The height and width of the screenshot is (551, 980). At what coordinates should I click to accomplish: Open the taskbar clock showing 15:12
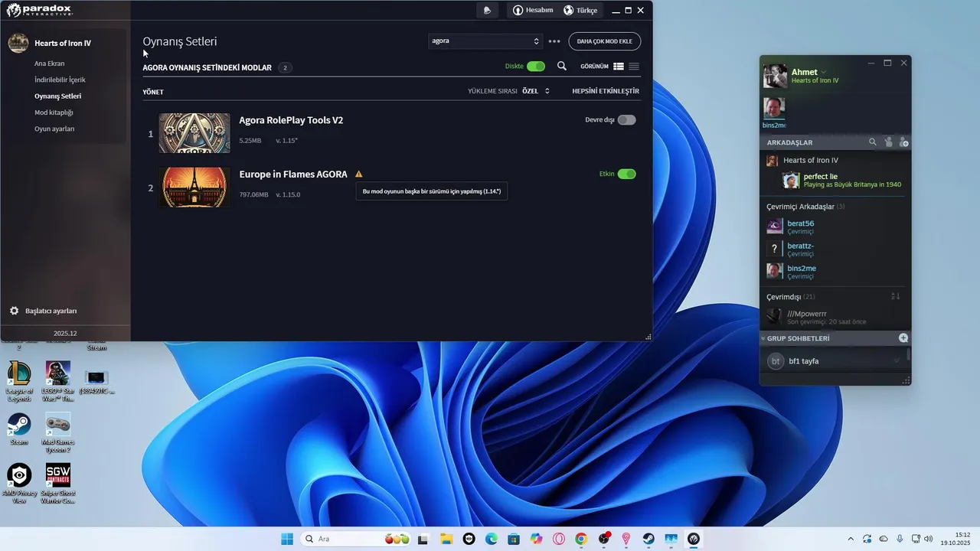tap(955, 539)
